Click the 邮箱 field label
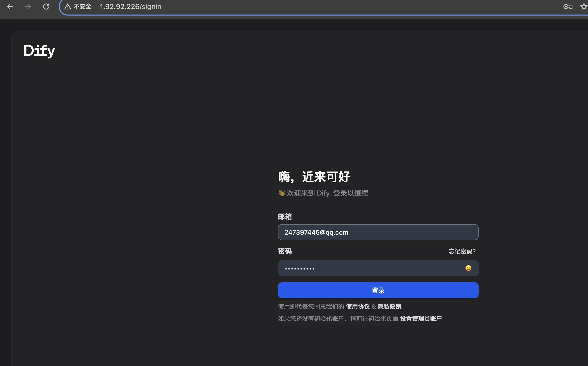This screenshot has height=366, width=588. 285,217
